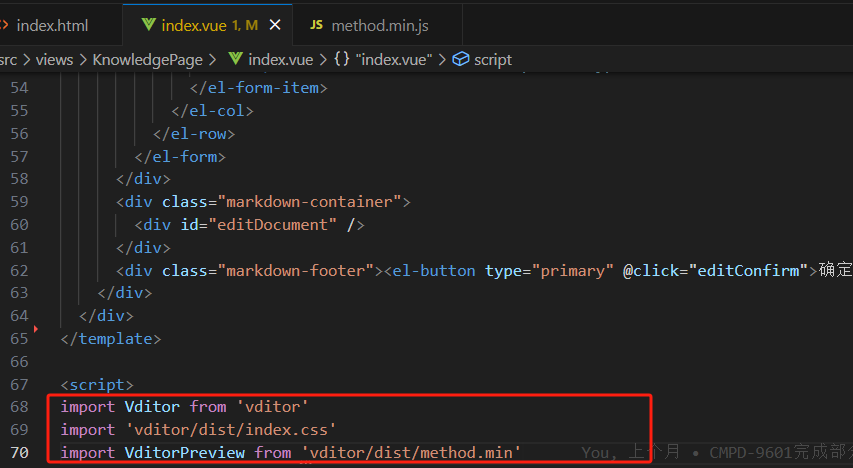This screenshot has width=853, height=468.
Task: Click the red gutter marker beside line 65
Action: 35,328
